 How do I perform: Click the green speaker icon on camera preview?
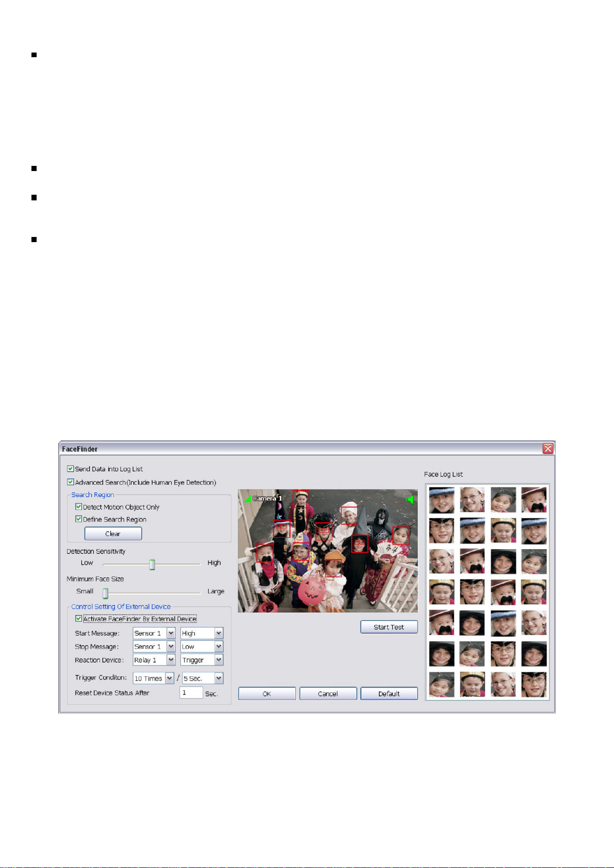click(410, 499)
